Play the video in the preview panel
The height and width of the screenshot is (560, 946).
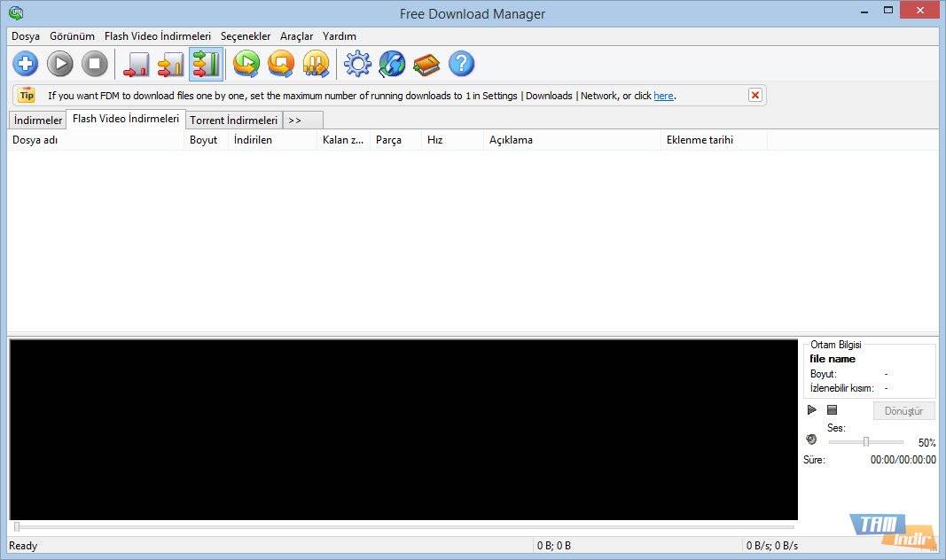point(812,409)
